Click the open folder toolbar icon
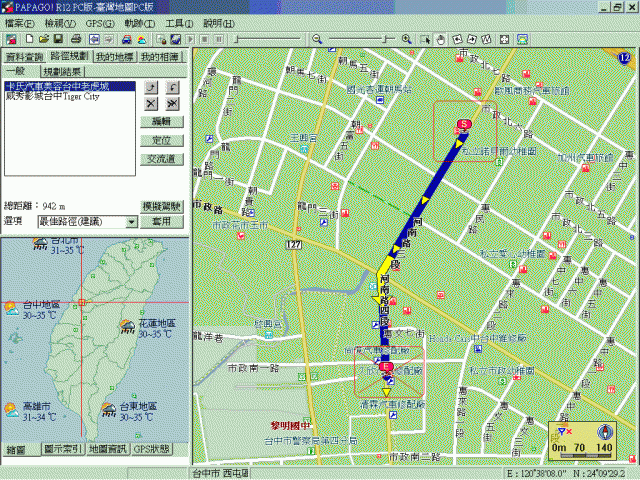 (x=44, y=39)
